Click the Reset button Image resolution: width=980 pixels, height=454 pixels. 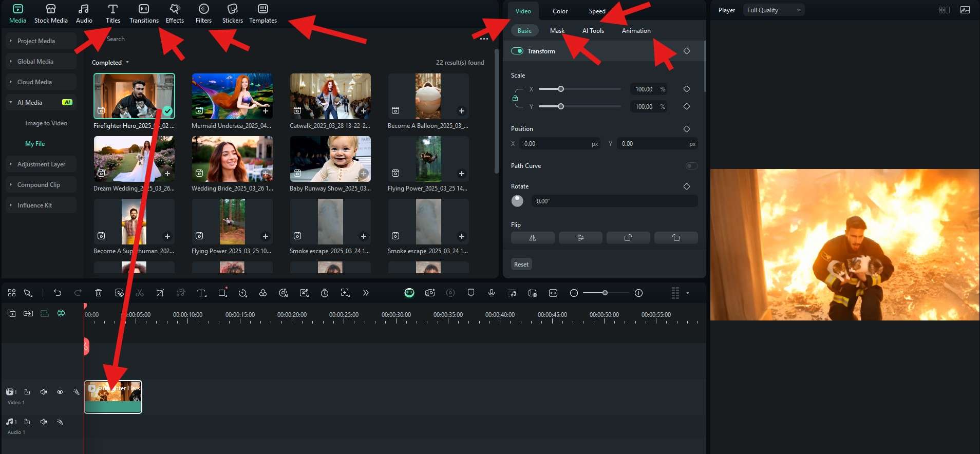tap(521, 264)
